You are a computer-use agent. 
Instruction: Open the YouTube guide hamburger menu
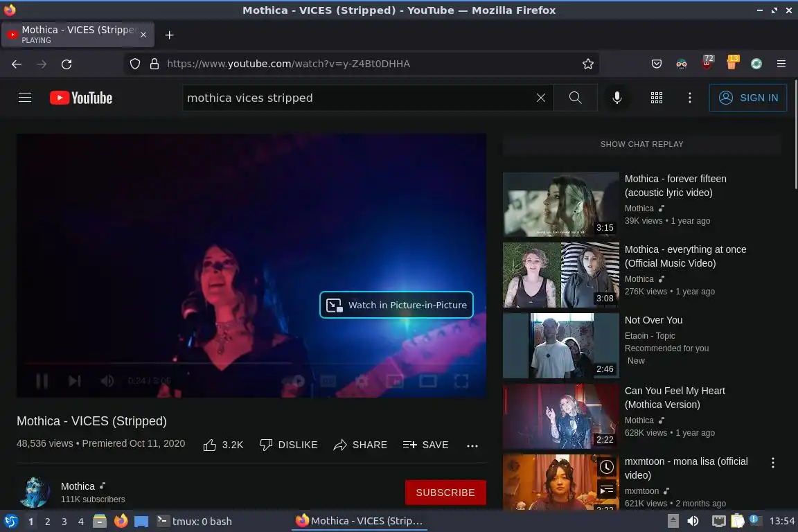(x=25, y=97)
